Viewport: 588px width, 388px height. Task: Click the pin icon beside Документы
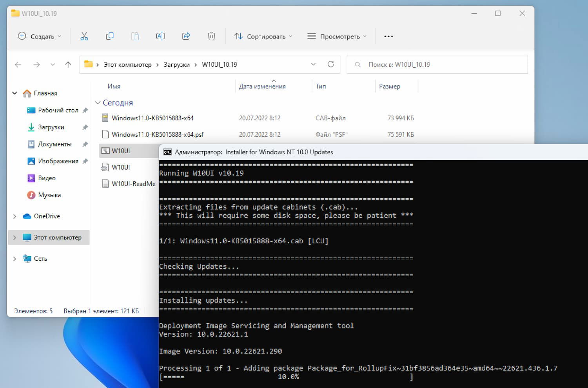point(85,144)
